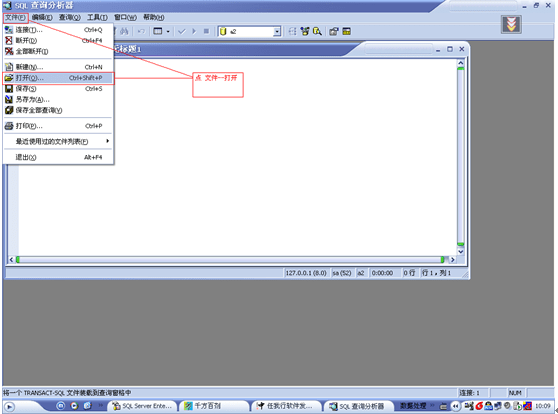Click the vertical scrollbar down arrow

click(x=460, y=251)
